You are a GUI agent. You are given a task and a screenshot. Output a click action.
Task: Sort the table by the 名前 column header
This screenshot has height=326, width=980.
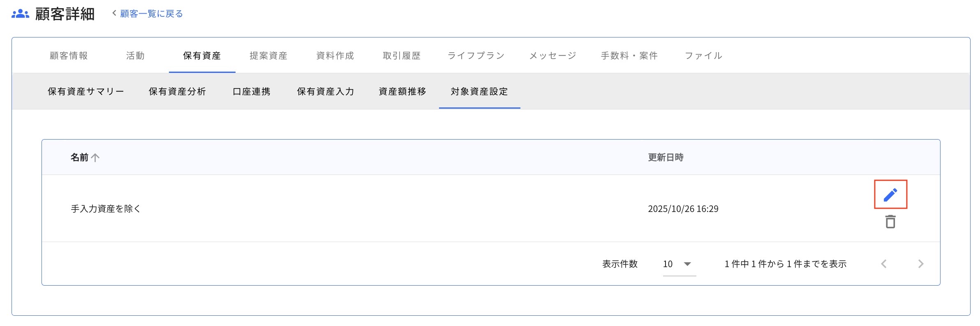click(x=79, y=157)
